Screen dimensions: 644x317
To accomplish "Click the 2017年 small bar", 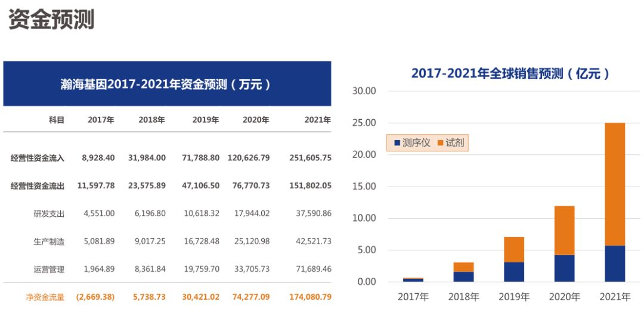I will [413, 279].
